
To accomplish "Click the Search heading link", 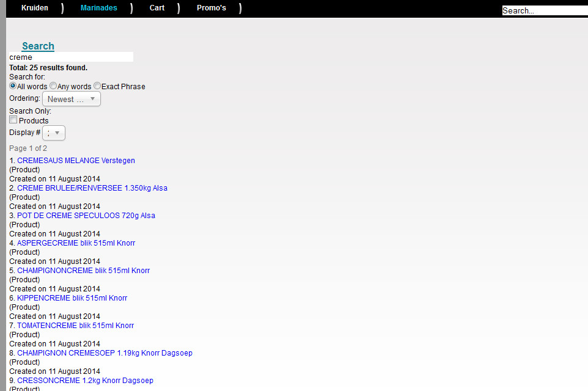I will [39, 46].
